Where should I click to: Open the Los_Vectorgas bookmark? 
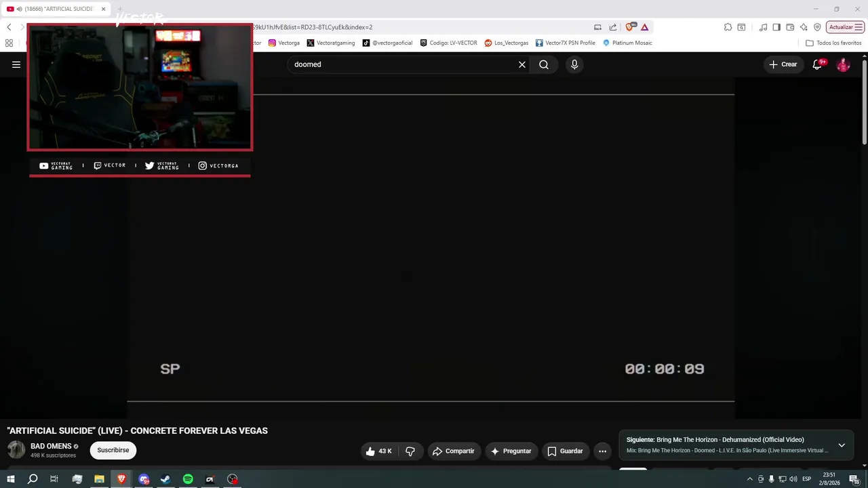(x=507, y=43)
